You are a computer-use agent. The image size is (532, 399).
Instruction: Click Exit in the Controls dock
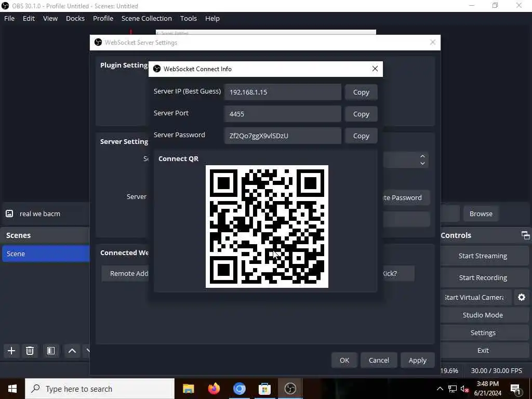pos(483,351)
